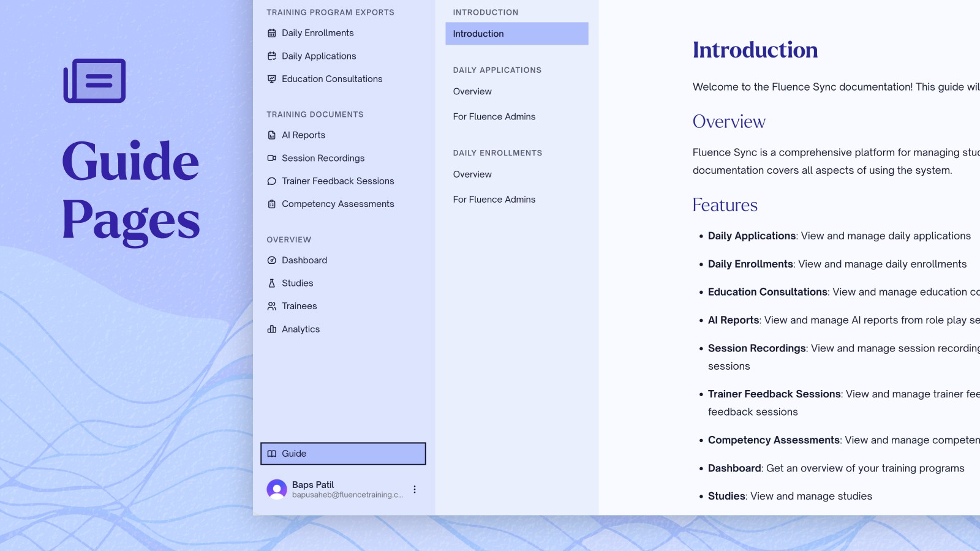Click the INTRODUCTION guide section label
Image resolution: width=980 pixels, height=551 pixels.
(486, 12)
